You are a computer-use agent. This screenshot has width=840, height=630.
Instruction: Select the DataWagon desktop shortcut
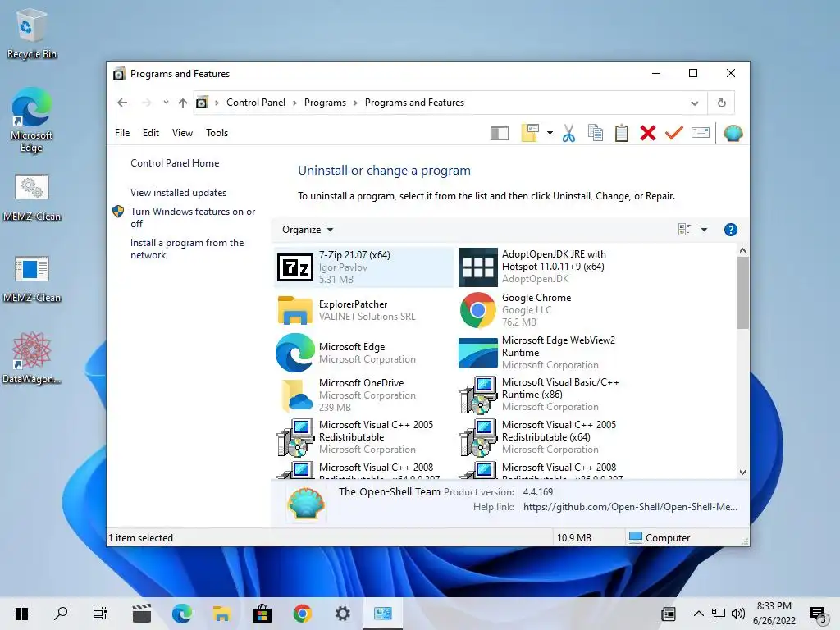click(x=32, y=358)
